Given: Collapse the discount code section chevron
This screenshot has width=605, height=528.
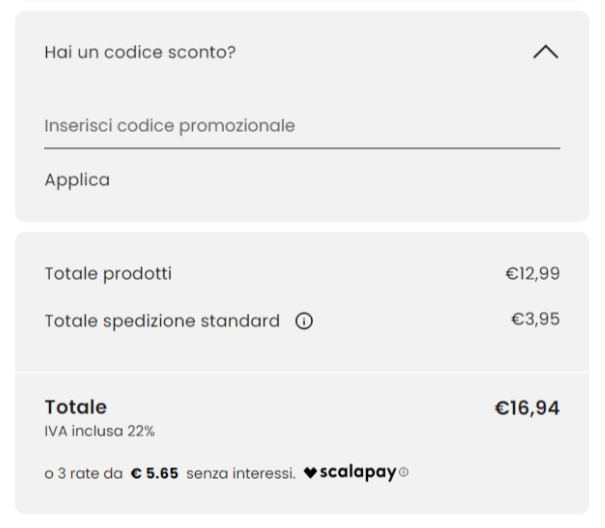Looking at the screenshot, I should 545,52.
